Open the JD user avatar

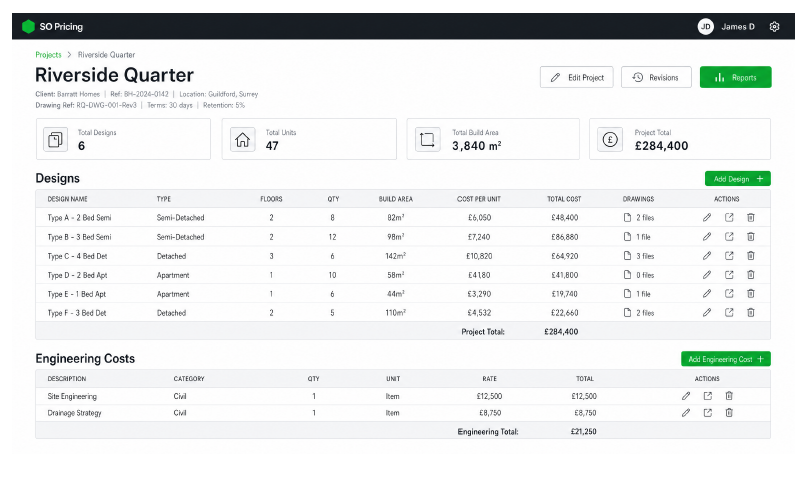click(706, 26)
